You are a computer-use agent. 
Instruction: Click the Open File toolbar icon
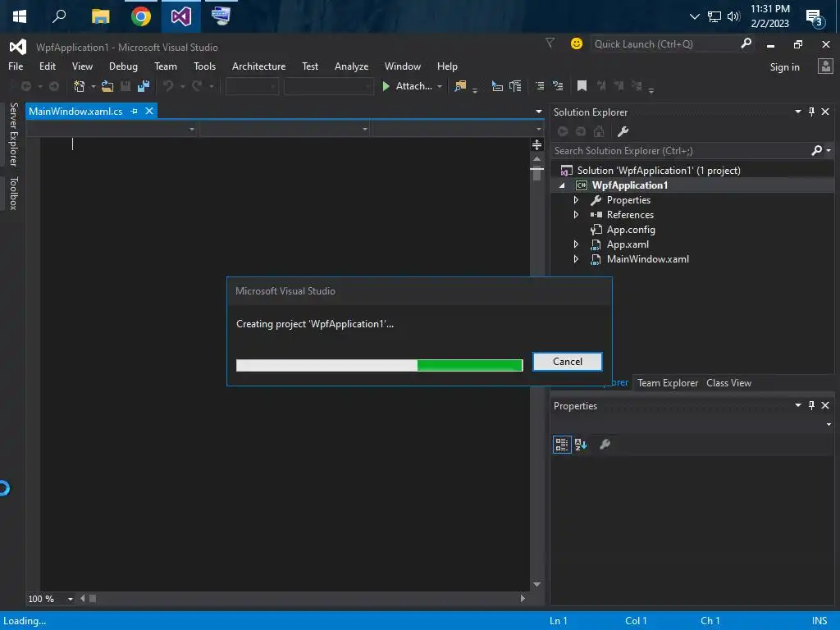107,86
